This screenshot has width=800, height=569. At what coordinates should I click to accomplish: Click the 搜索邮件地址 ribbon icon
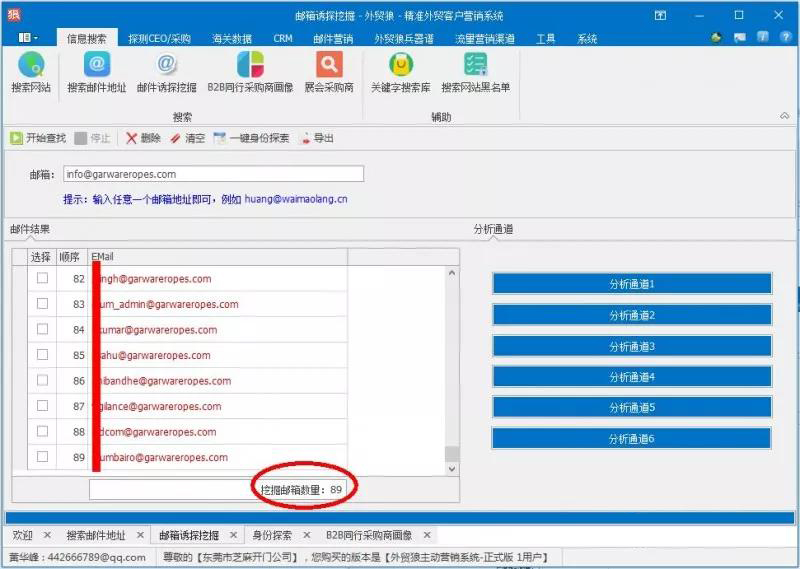coord(96,73)
